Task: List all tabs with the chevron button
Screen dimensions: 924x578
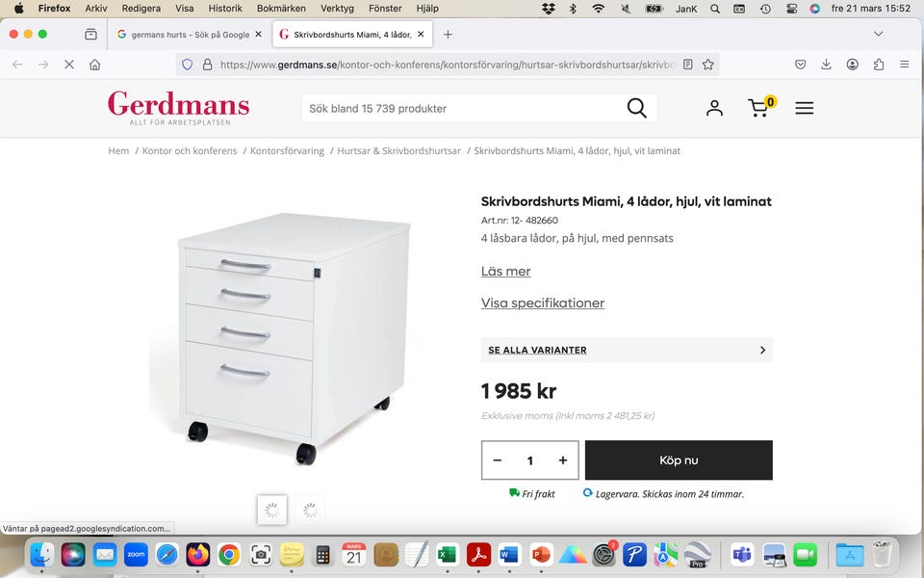Action: pos(878,34)
